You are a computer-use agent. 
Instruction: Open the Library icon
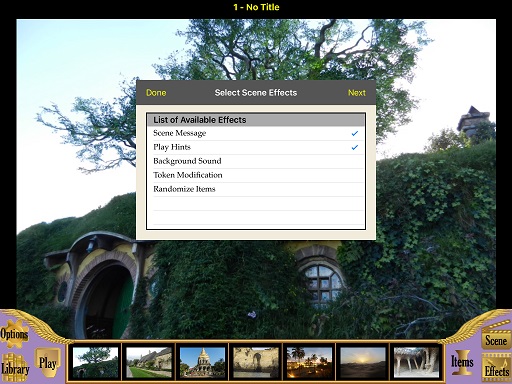(x=15, y=368)
